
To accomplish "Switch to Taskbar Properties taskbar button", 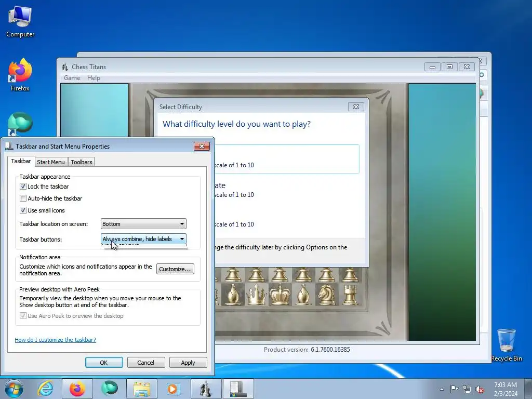I will click(x=238, y=389).
